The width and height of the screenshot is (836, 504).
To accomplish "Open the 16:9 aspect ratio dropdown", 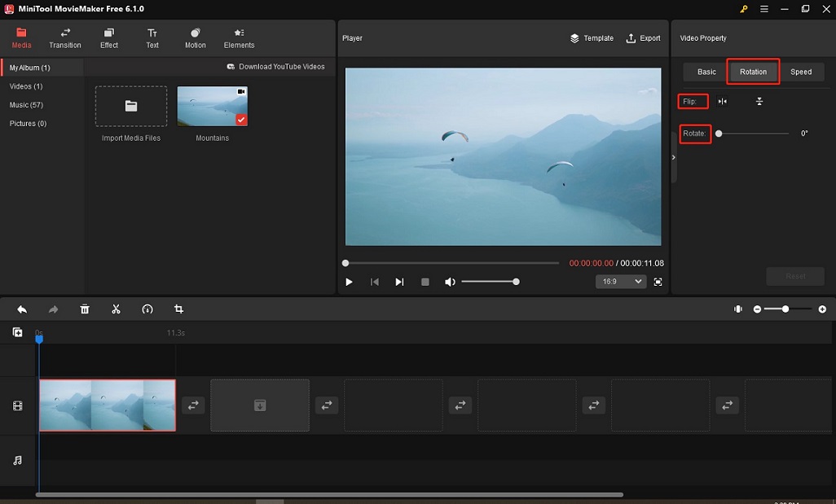I will [621, 282].
